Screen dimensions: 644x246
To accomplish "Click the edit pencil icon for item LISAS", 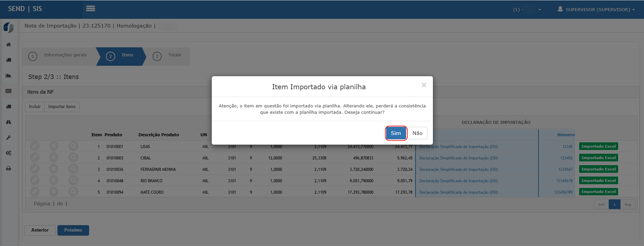I will 35,146.
